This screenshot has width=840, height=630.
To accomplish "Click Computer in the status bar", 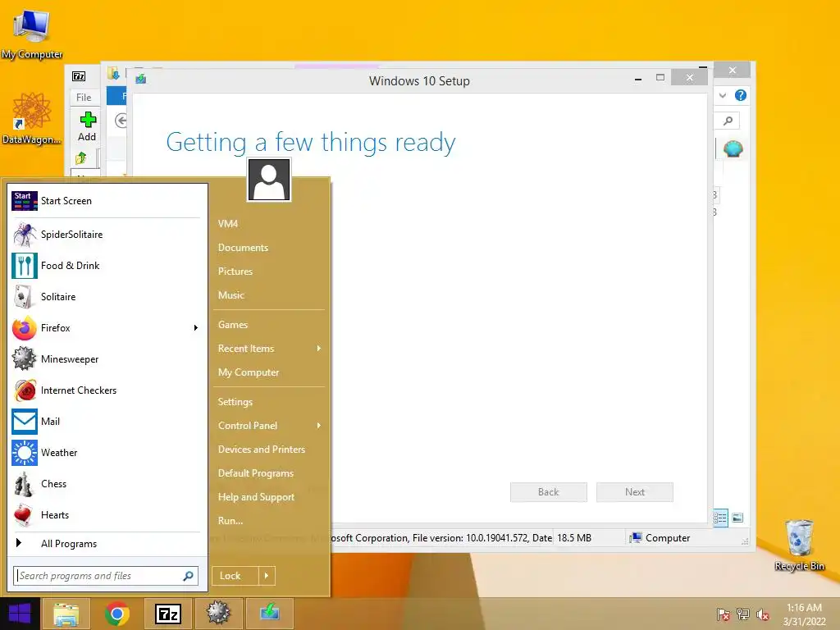I will (x=660, y=538).
